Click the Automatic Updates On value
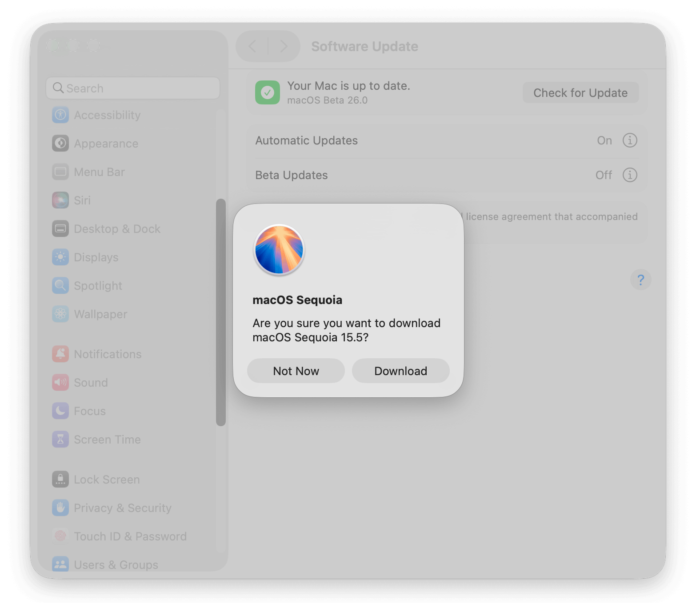This screenshot has width=696, height=616. [x=604, y=140]
